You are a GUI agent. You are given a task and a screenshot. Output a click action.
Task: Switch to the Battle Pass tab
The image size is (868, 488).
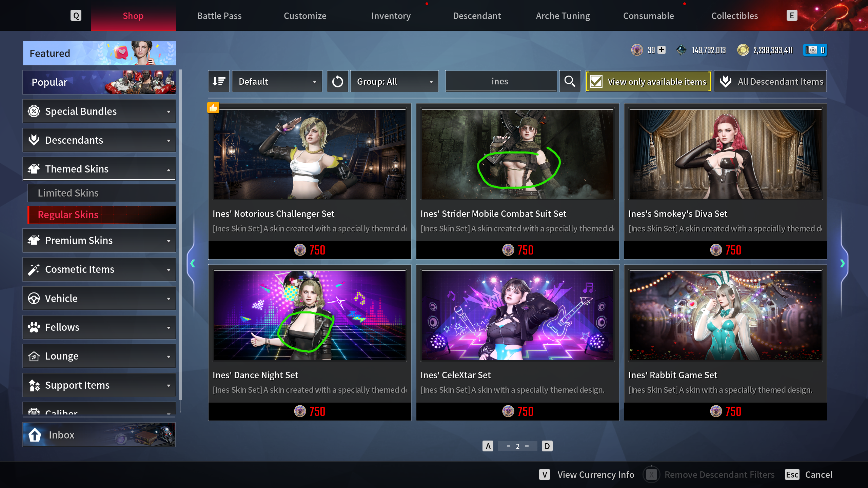219,16
